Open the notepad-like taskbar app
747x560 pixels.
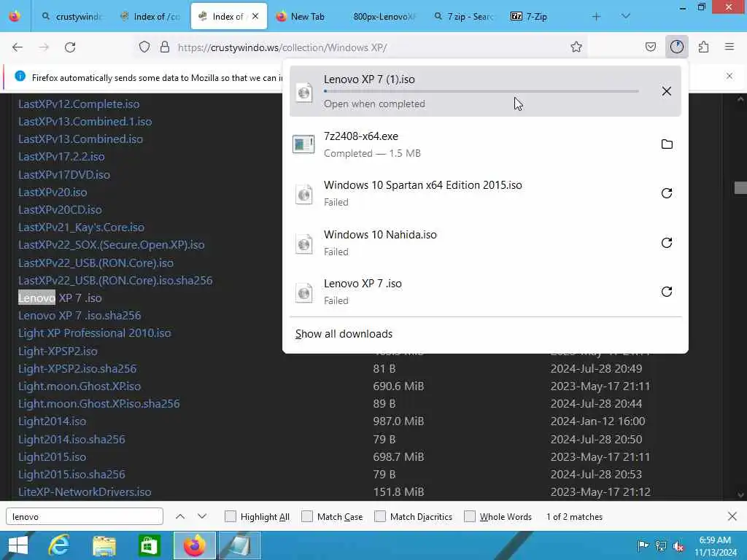pyautogui.click(x=239, y=545)
